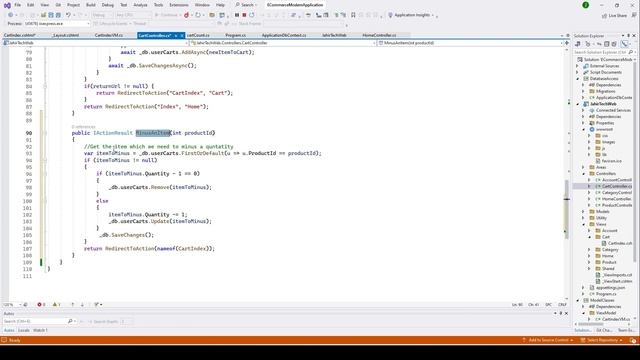640x360 pixels.
Task: Click the Search Solution Explorer input
Action: 600,52
